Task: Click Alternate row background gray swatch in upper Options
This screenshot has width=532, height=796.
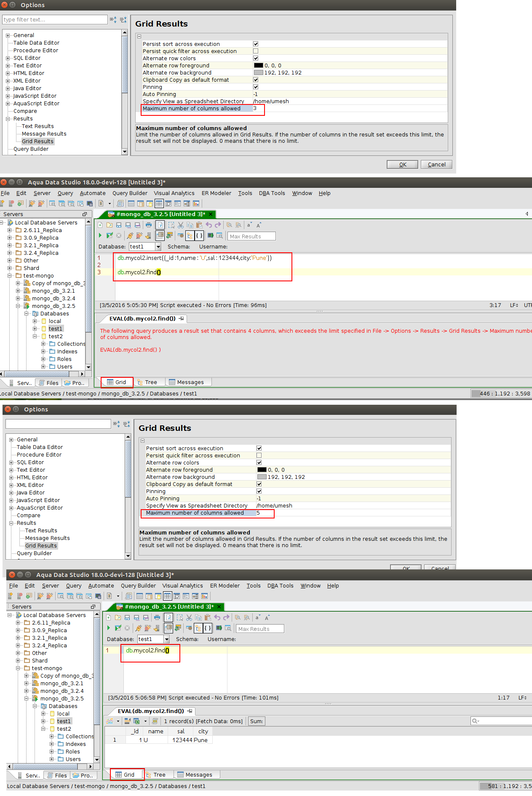Action: (x=259, y=73)
